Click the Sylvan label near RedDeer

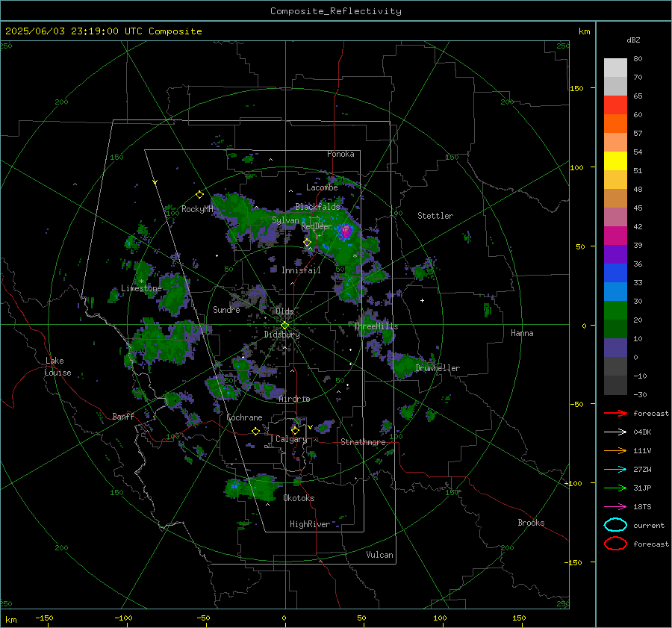pyautogui.click(x=285, y=220)
